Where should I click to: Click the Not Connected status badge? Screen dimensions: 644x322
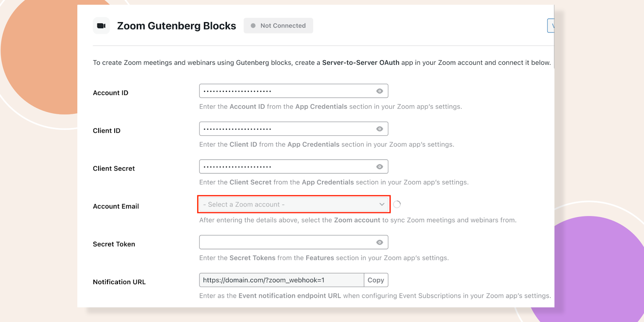pyautogui.click(x=278, y=26)
